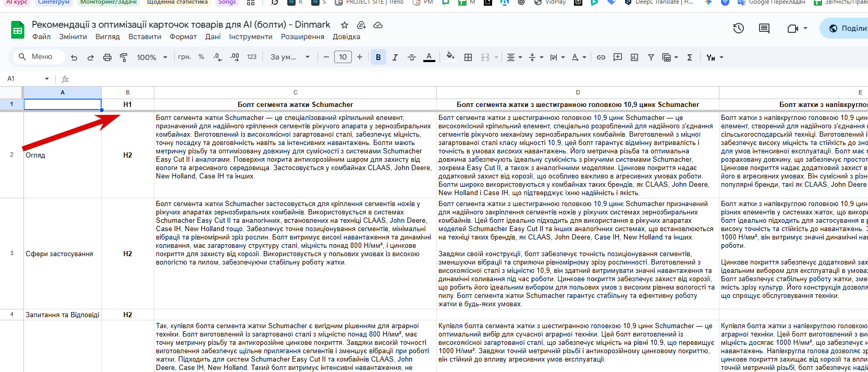Select column C header
The image size is (868, 372).
(295, 92)
